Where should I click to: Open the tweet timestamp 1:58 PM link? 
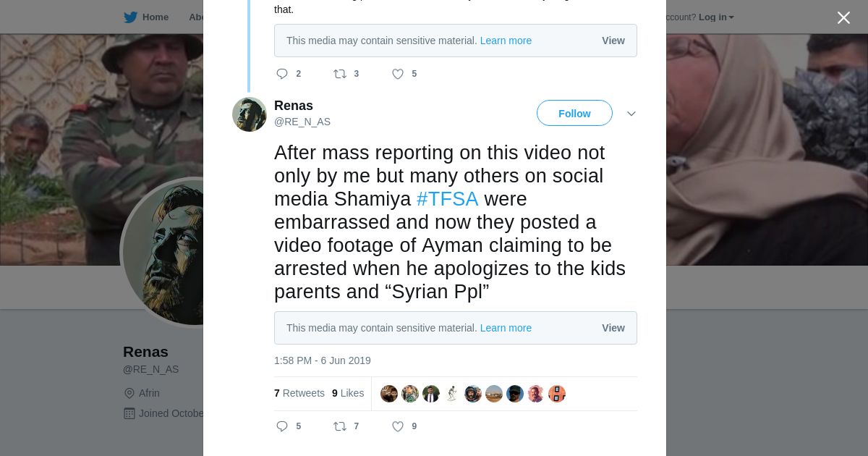click(x=322, y=360)
